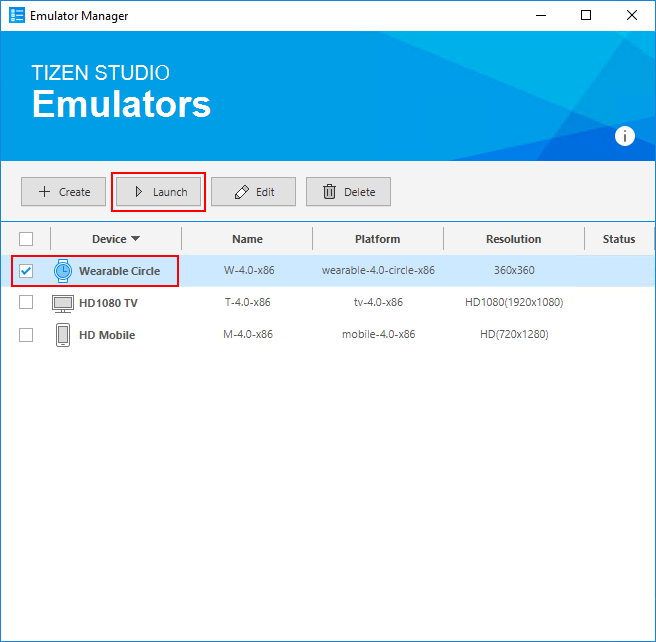
Task: Click the tv-4.0-x86 platform cell
Action: pyautogui.click(x=378, y=302)
